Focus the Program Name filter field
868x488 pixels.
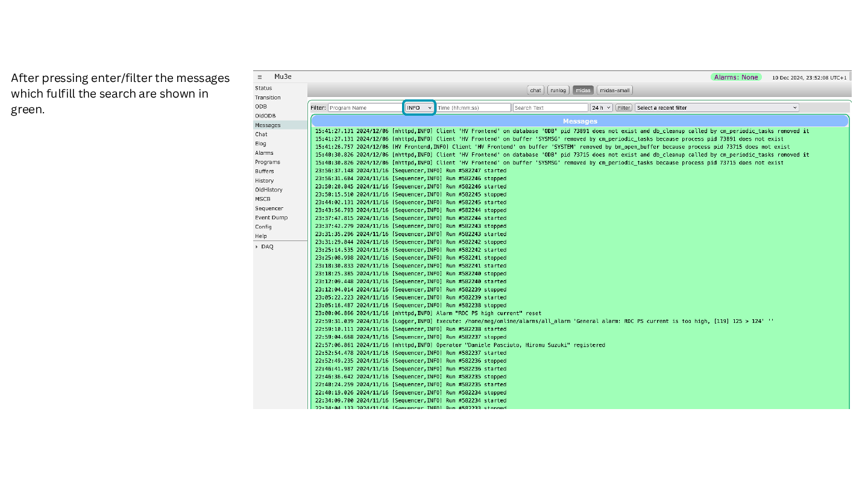pos(365,108)
